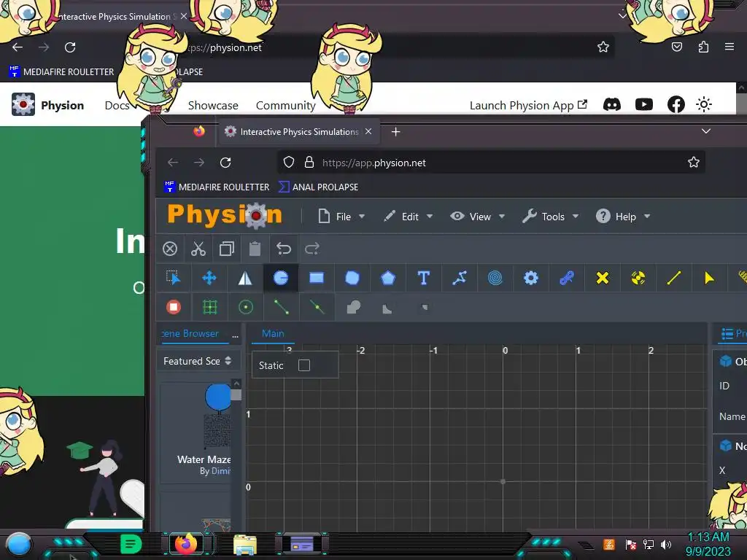Reload the app.physion.net page
This screenshot has height=560, width=747.
coord(225,163)
